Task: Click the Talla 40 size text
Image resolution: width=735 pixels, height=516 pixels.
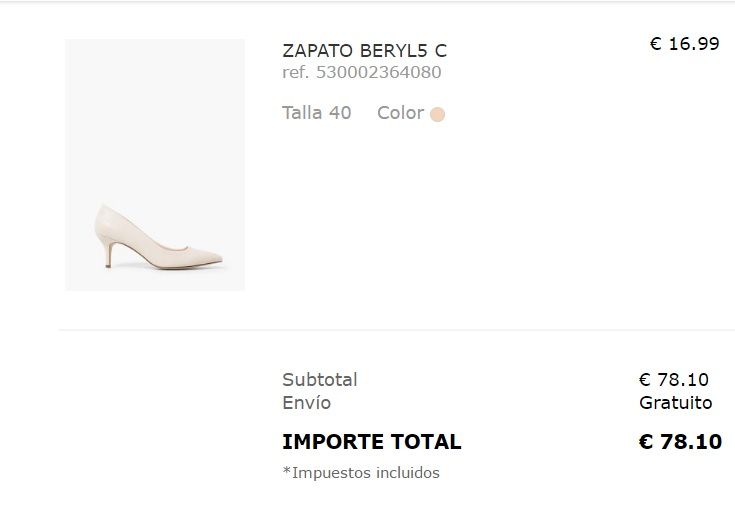Action: (x=317, y=113)
